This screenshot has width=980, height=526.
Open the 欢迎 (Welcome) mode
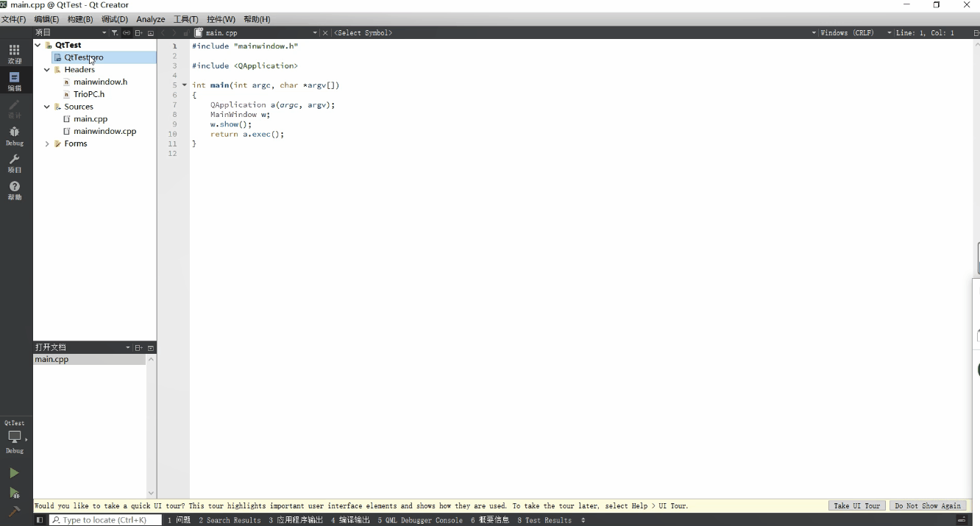[14, 54]
